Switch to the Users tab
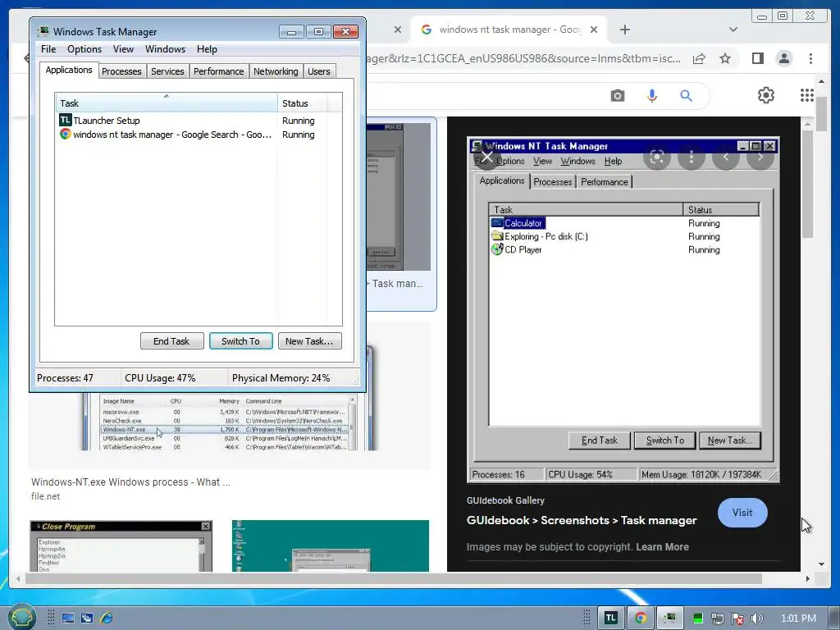Viewport: 840px width, 630px height. [319, 71]
